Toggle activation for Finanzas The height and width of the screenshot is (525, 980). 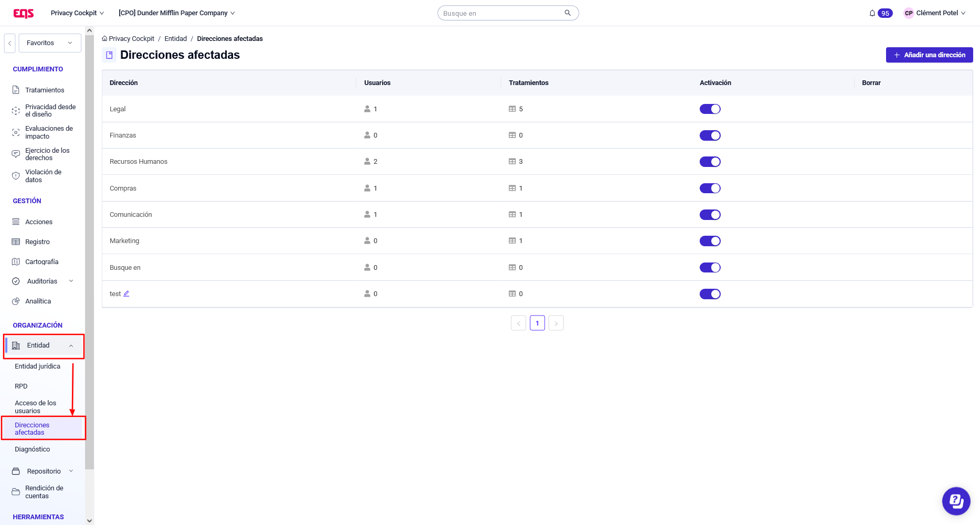click(x=710, y=135)
